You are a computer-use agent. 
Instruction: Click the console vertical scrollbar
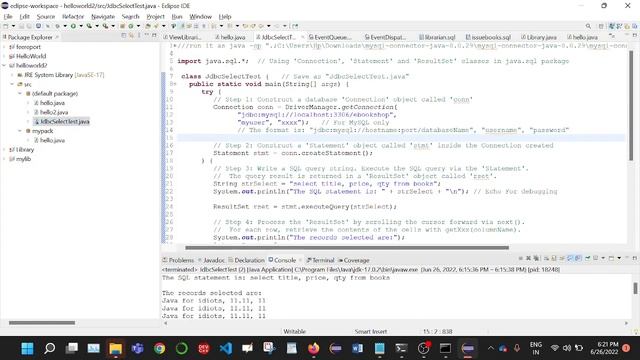635,288
